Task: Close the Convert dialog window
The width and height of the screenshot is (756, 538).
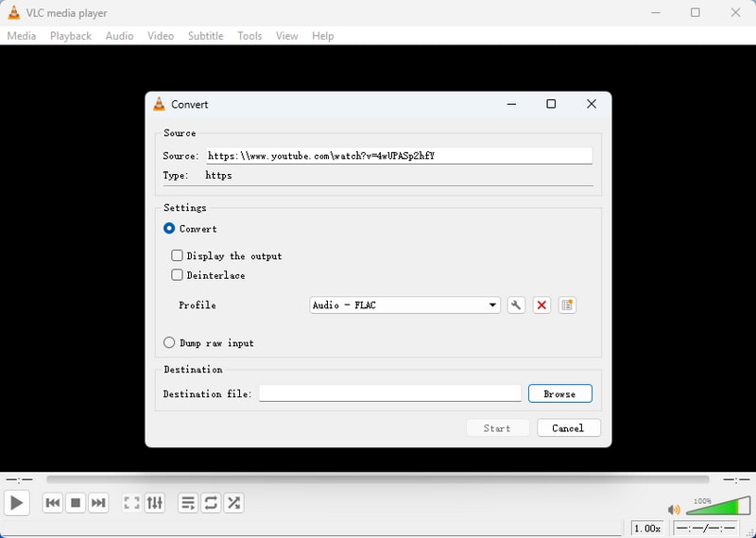Action: pyautogui.click(x=592, y=104)
